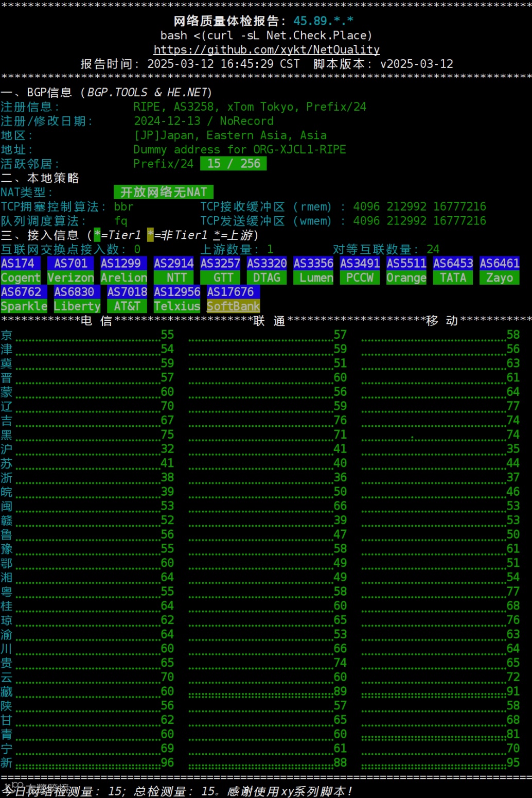
Task: Click the TCP wmem buffer values line
Action: 343,221
